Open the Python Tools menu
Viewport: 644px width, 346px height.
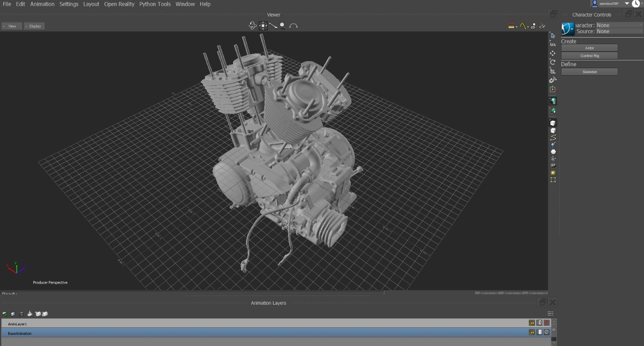pos(155,4)
